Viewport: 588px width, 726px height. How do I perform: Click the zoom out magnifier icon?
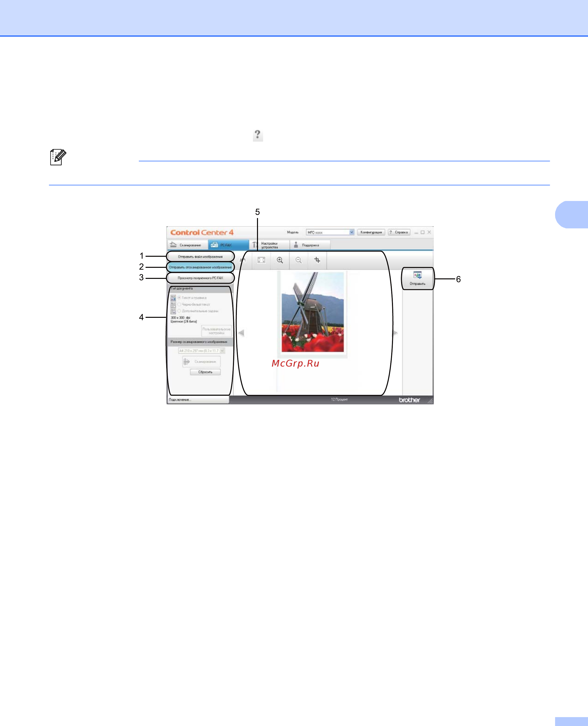pyautogui.click(x=298, y=260)
